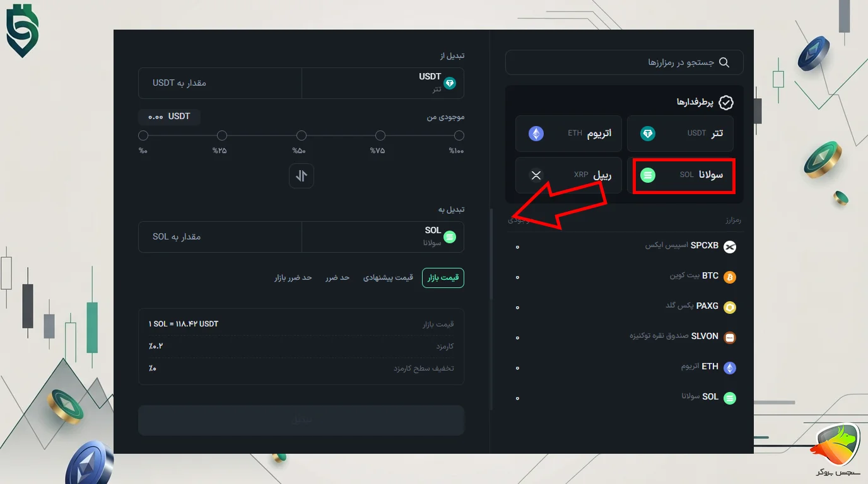Image resolution: width=868 pixels, height=484 pixels.
Task: Switch to the قیمت پیشنهادی tab
Action: pos(388,278)
